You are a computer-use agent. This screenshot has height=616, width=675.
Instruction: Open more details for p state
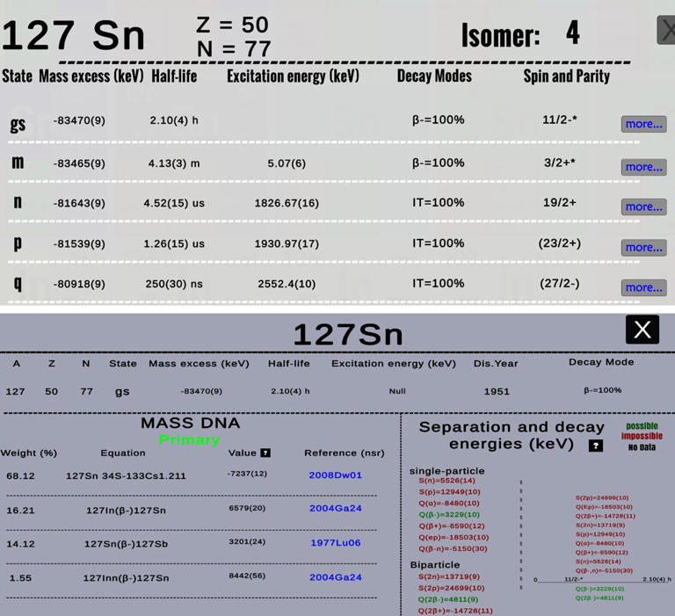pos(643,248)
